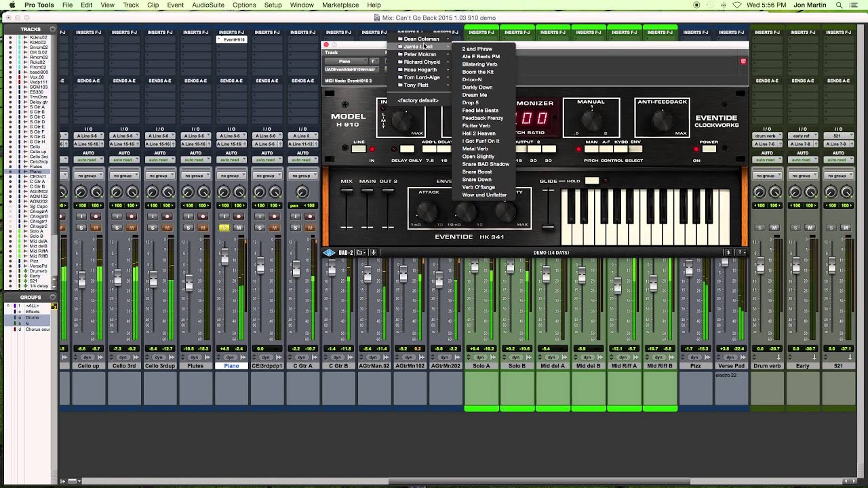The height and width of the screenshot is (488, 868).
Task: Click the UAD toolbar microphone icon
Action: [x=373, y=253]
